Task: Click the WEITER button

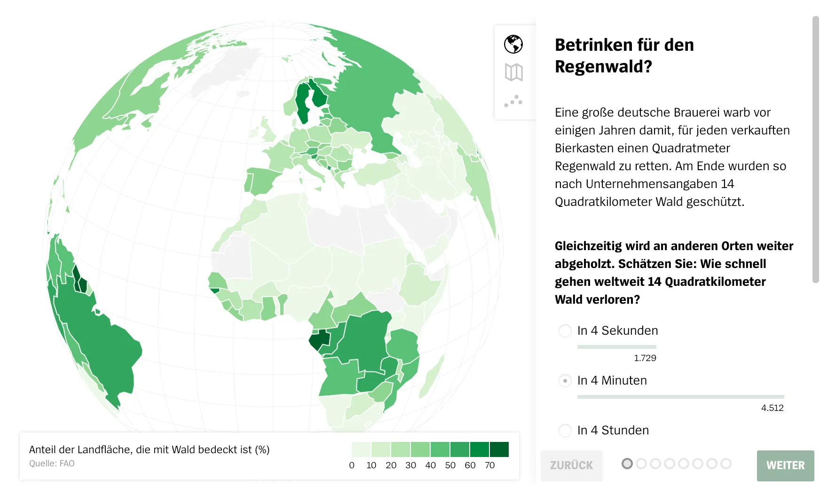Action: point(785,465)
